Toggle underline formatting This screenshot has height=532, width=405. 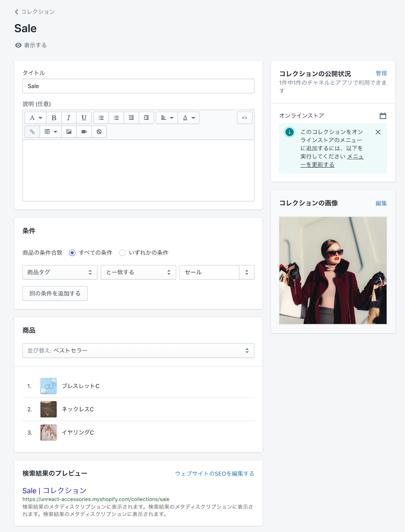coord(84,118)
